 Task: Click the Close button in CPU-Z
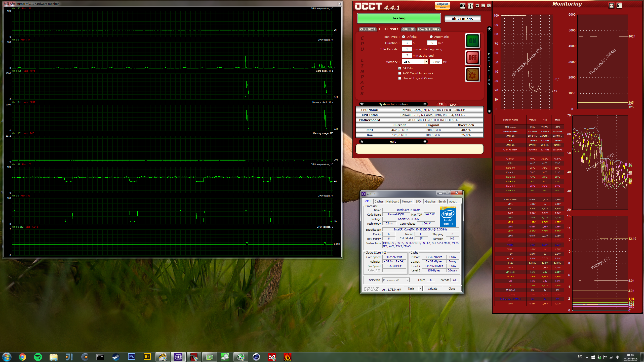pyautogui.click(x=452, y=289)
